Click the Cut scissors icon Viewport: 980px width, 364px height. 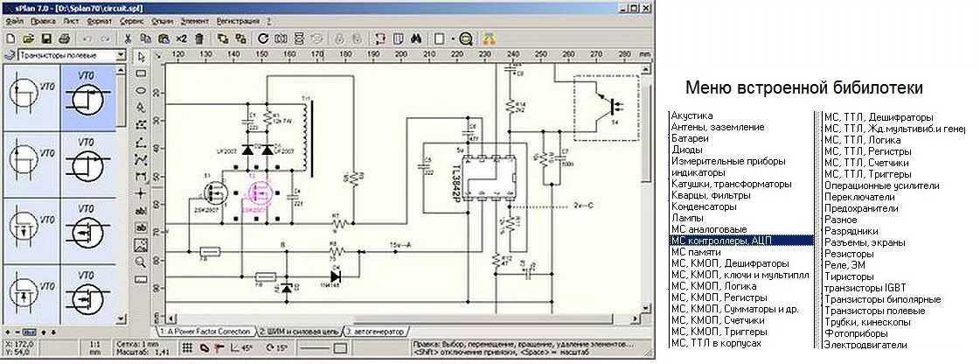(128, 38)
